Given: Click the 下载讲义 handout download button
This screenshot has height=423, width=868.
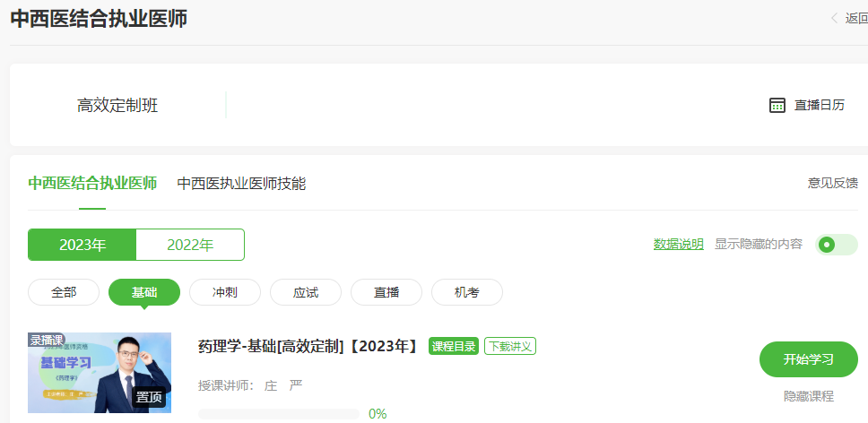Looking at the screenshot, I should (x=510, y=346).
